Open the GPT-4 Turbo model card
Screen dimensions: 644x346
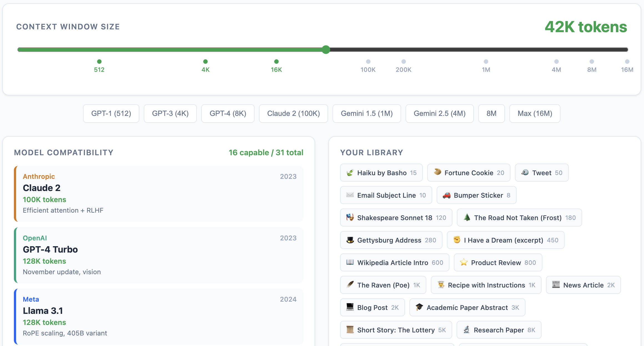click(x=159, y=255)
